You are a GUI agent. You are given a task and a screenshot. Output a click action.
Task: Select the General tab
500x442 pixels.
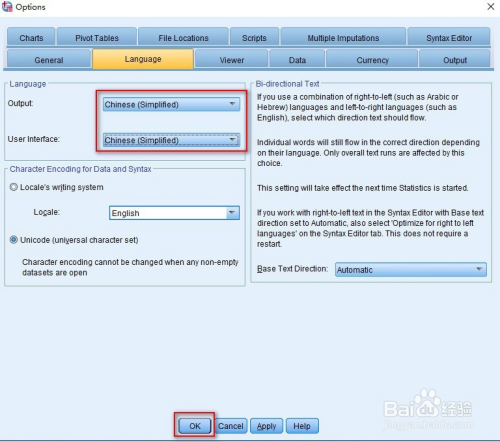click(49, 59)
